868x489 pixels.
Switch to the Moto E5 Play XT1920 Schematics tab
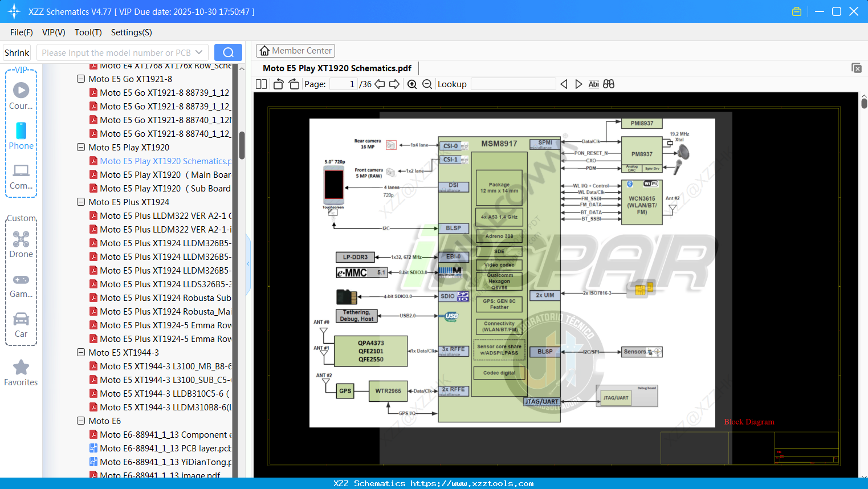336,68
